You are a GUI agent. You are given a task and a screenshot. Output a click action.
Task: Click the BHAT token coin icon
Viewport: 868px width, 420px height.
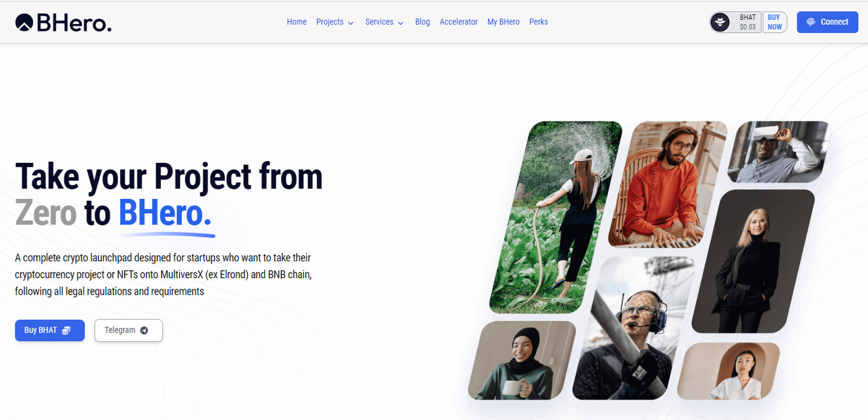[720, 22]
